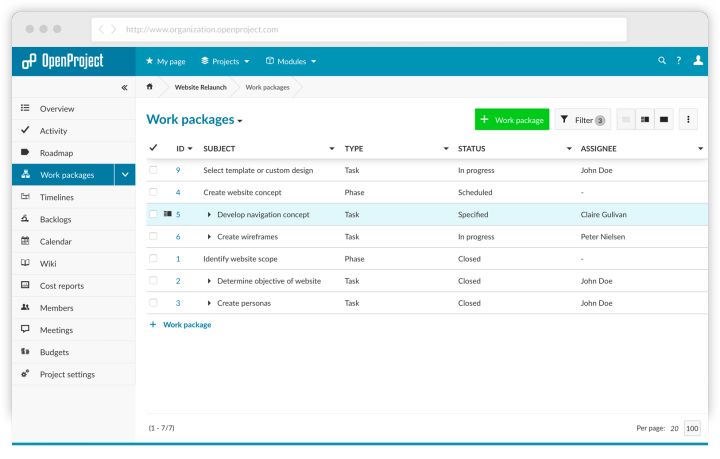The image size is (720, 459).
Task: Tick checkbox for Create website concept row
Action: point(153,192)
